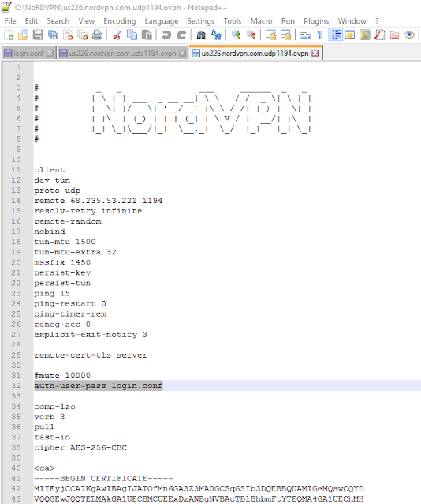The image size is (421, 504).
Task: Create a new document with New icon
Action: point(9,35)
